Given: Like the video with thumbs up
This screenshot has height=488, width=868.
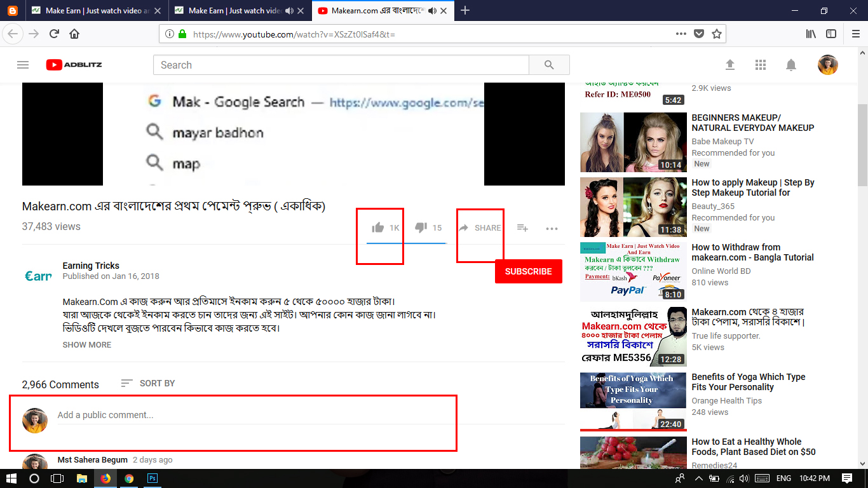Looking at the screenshot, I should click(378, 227).
